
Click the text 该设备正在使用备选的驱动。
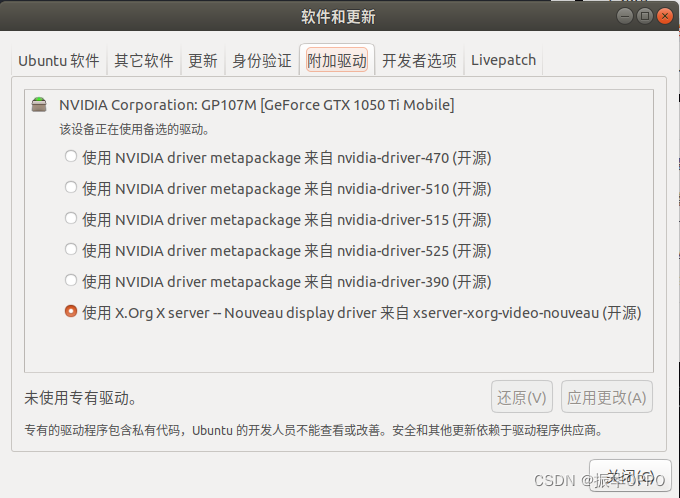134,129
